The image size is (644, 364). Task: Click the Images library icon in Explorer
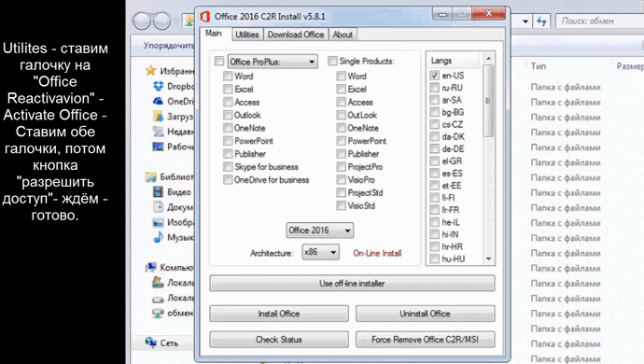158,222
